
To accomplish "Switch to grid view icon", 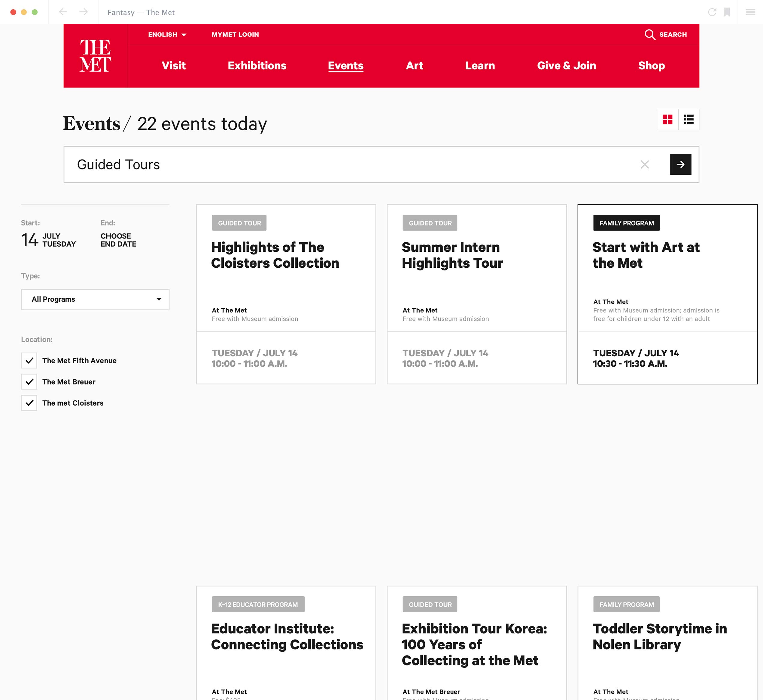I will coord(667,120).
